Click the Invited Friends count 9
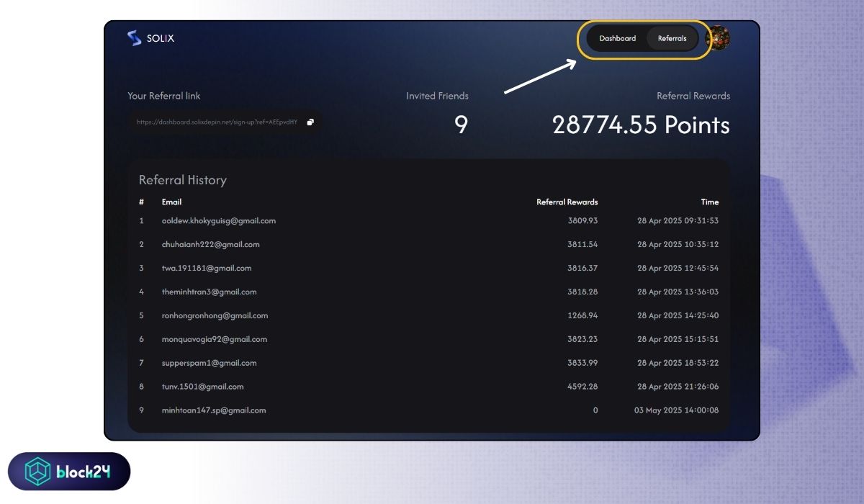The height and width of the screenshot is (504, 864). [462, 125]
